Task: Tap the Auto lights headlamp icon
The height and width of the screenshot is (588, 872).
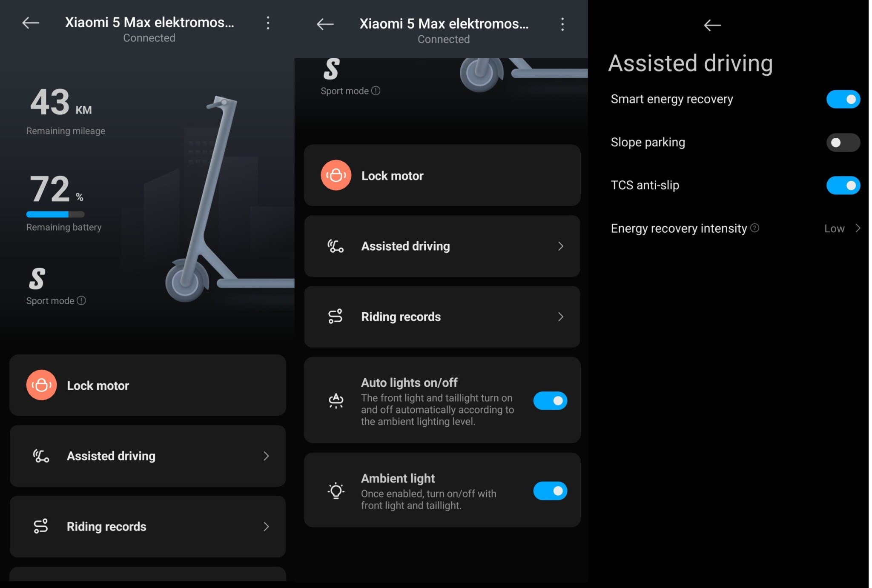Action: pos(336,401)
